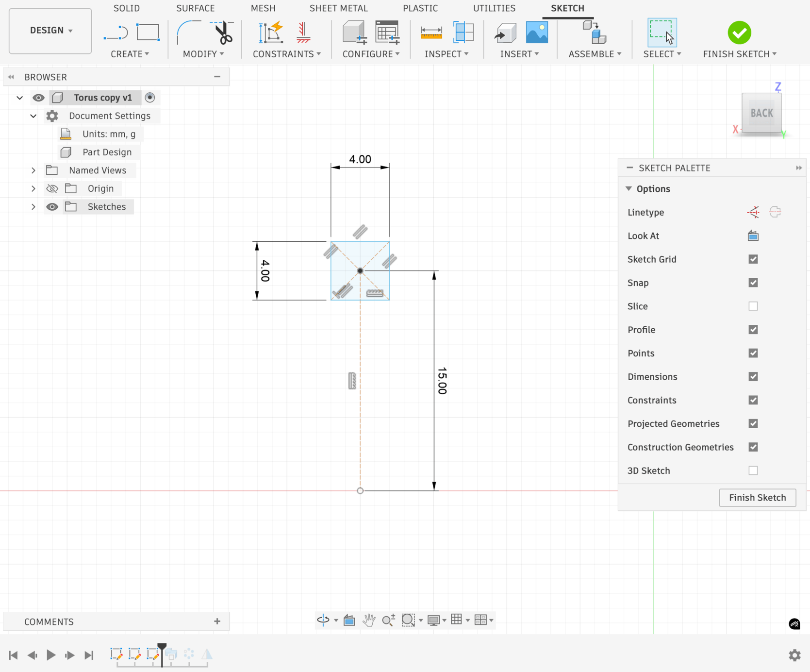Hide the Sketches folder using its eye
Image resolution: width=810 pixels, height=672 pixels.
(52, 207)
